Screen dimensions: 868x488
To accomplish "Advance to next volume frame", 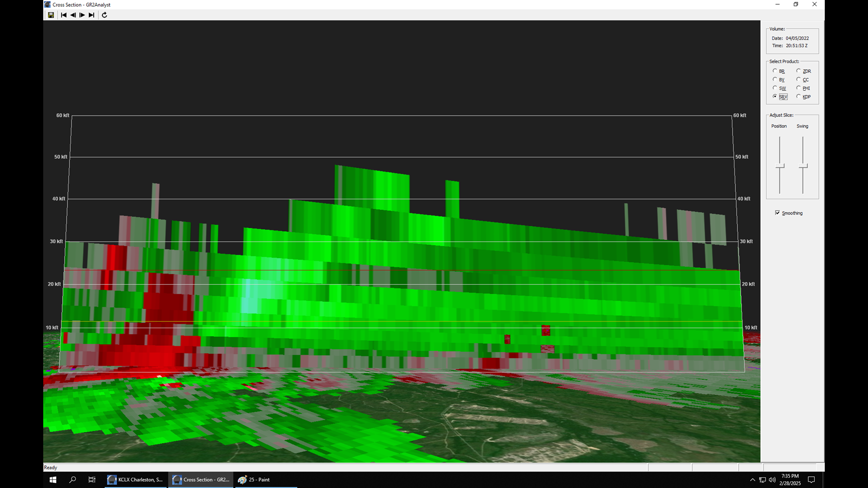I will [x=82, y=15].
